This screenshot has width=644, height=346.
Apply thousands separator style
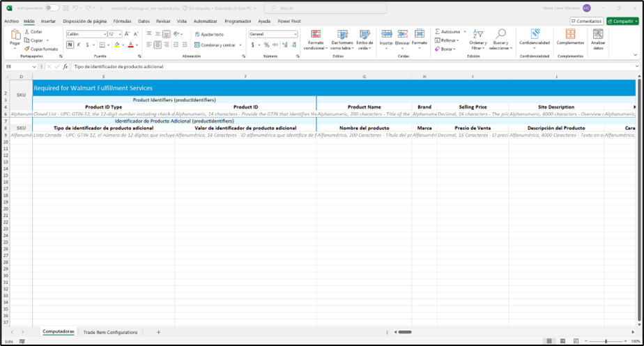pos(275,45)
